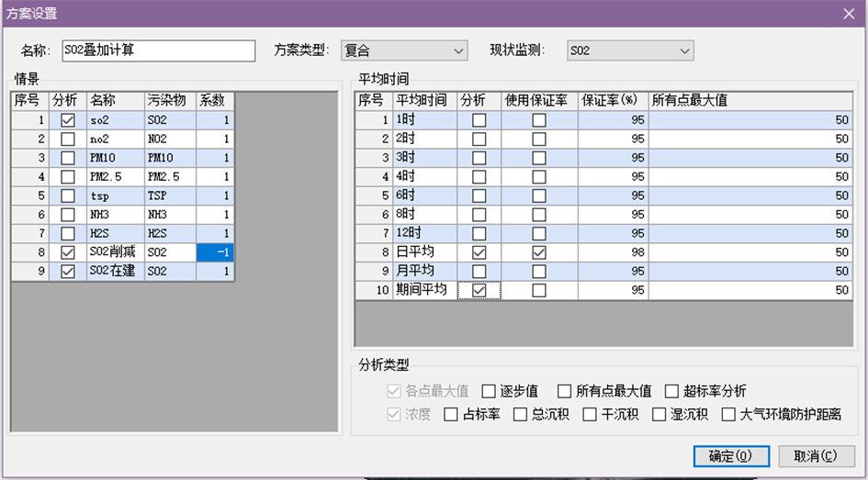Screen dimensions: 868x480
Task: Uncheck the 期间平均 analysis checkbox
Action: [479, 290]
